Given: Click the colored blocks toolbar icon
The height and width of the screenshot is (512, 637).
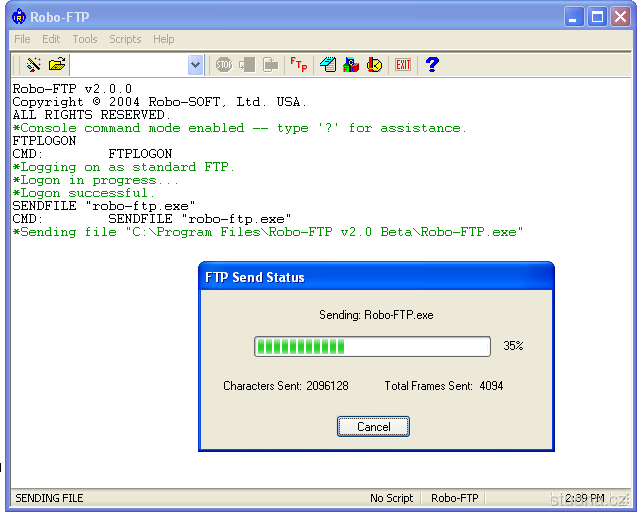Looking at the screenshot, I should (351, 65).
